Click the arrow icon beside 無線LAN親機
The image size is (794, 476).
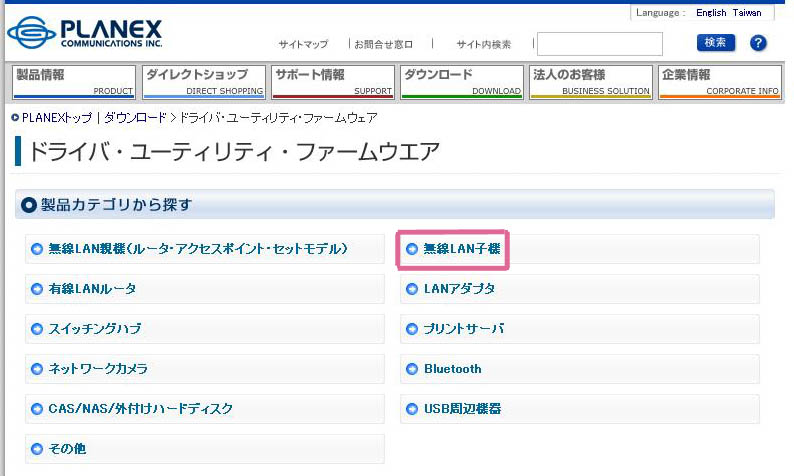(x=36, y=249)
